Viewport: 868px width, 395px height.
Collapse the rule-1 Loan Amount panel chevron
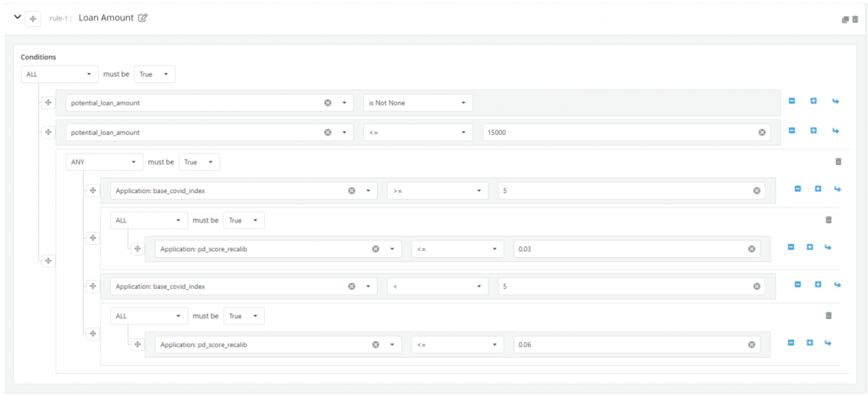[x=15, y=18]
